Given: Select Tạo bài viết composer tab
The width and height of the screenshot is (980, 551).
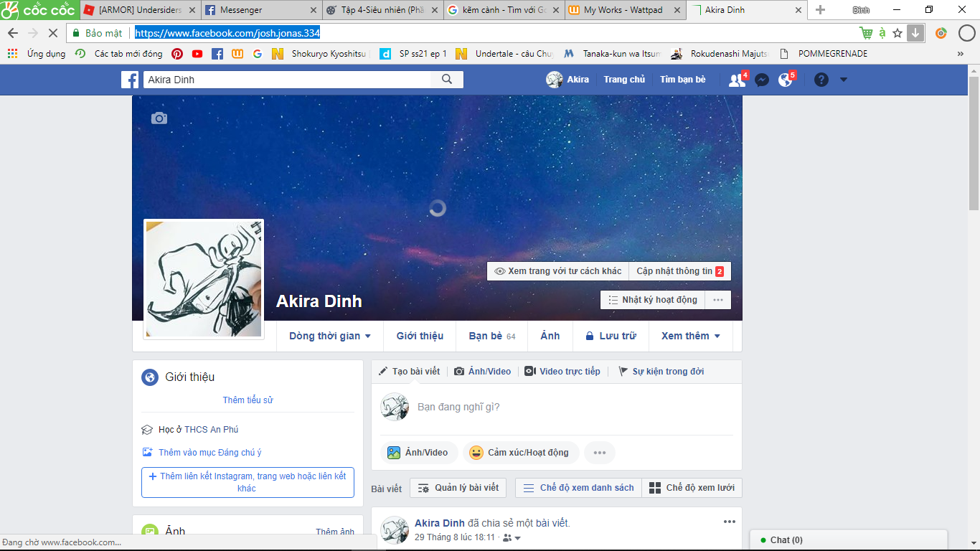Looking at the screenshot, I should click(410, 372).
